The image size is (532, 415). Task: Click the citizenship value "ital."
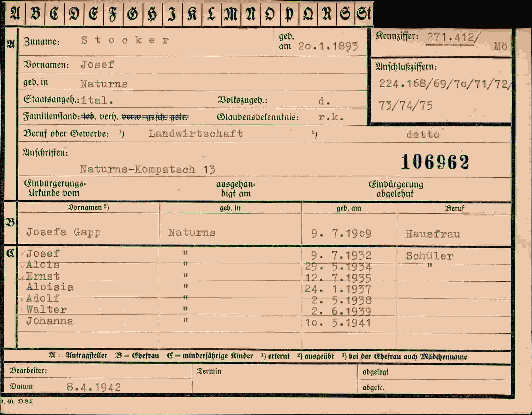(97, 100)
